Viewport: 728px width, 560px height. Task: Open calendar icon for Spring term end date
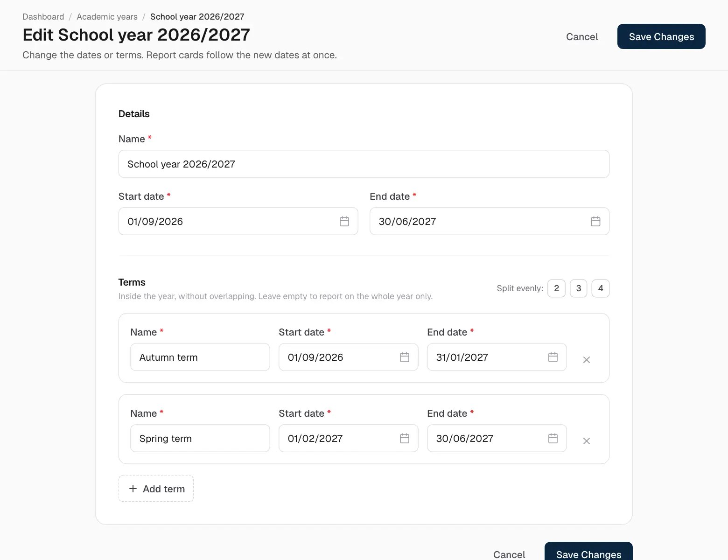pyautogui.click(x=553, y=438)
